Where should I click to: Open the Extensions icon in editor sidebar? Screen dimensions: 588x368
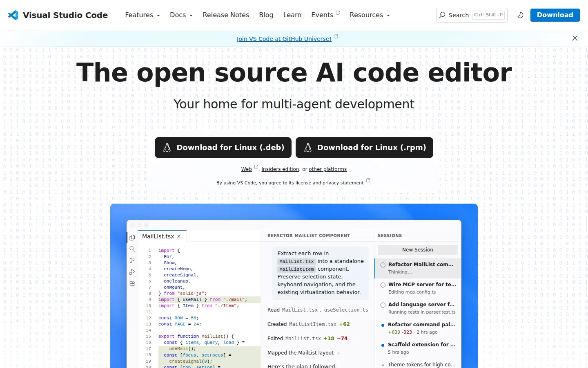pyautogui.click(x=132, y=283)
